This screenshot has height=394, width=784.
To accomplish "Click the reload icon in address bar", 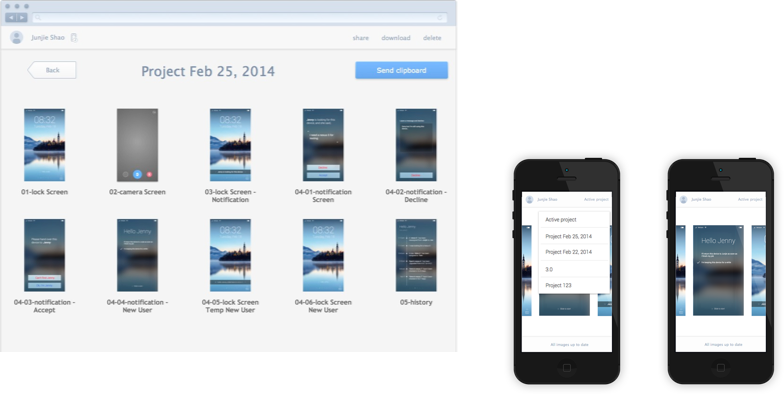I will pyautogui.click(x=440, y=18).
